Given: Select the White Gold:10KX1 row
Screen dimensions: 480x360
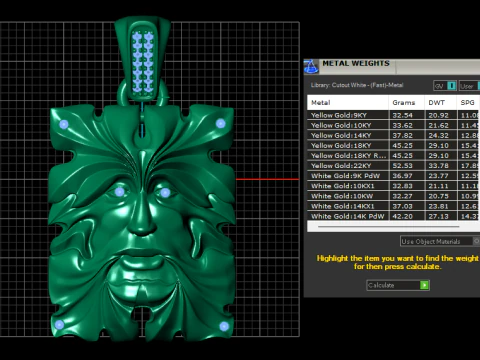Looking at the screenshot, I should 393,186.
